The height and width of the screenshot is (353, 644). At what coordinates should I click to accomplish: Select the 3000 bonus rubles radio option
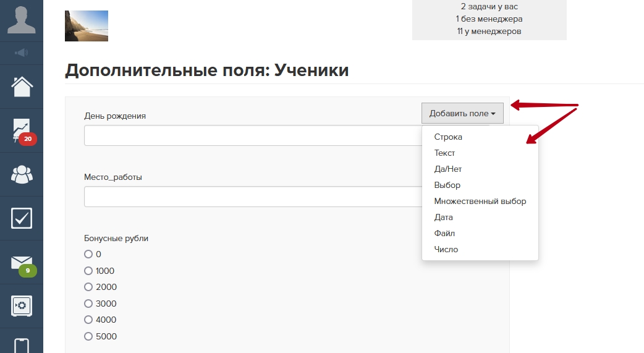(88, 304)
